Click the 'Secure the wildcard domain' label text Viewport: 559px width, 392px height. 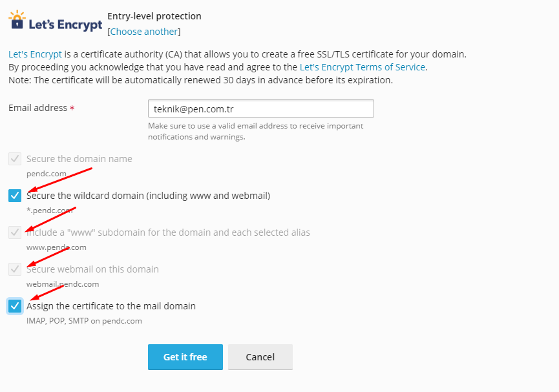[x=148, y=196]
